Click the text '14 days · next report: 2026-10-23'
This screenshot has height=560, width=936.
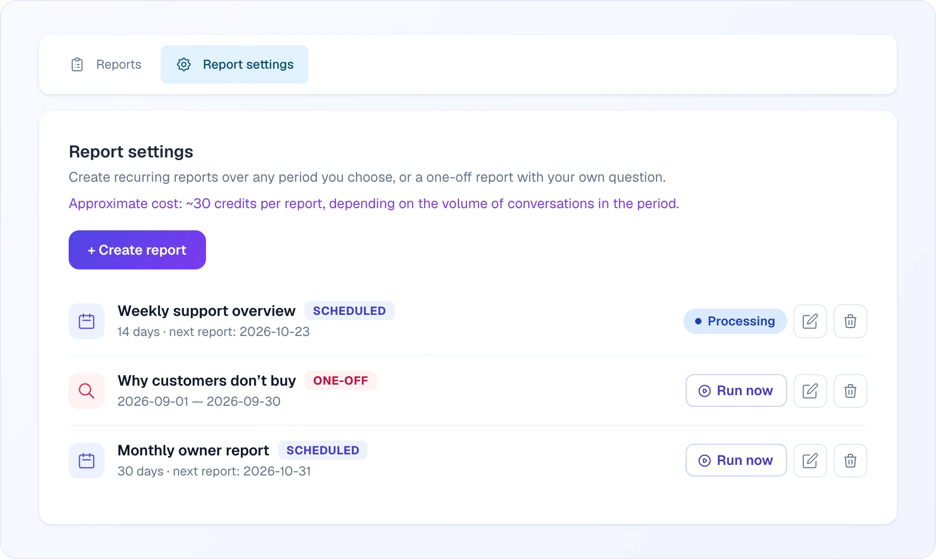tap(213, 332)
